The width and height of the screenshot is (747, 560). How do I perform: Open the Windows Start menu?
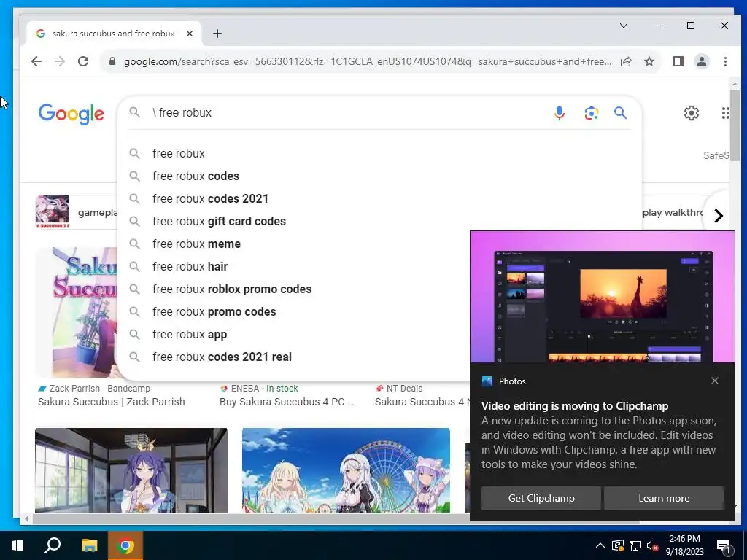click(x=18, y=545)
